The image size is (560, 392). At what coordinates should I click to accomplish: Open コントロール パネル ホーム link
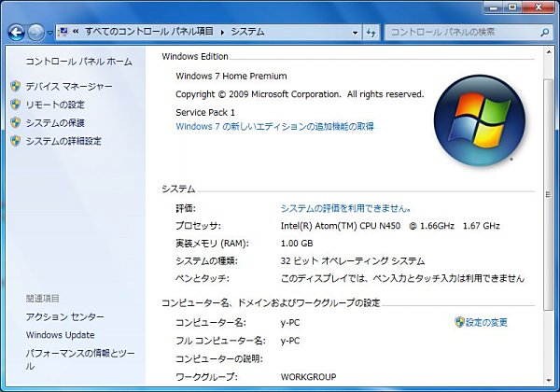click(79, 62)
